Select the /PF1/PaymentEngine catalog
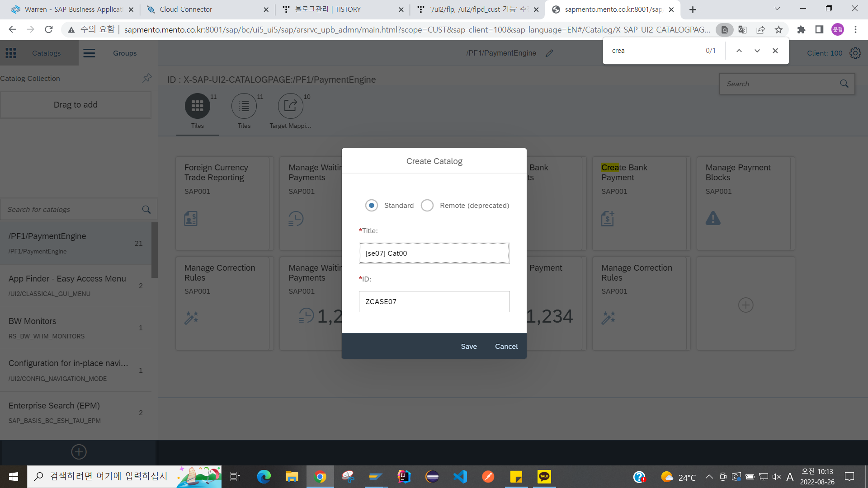Screen dimensions: 868x488 [75, 243]
